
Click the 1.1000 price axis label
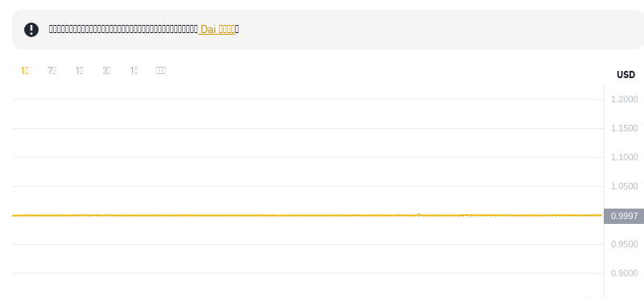pyautogui.click(x=625, y=157)
